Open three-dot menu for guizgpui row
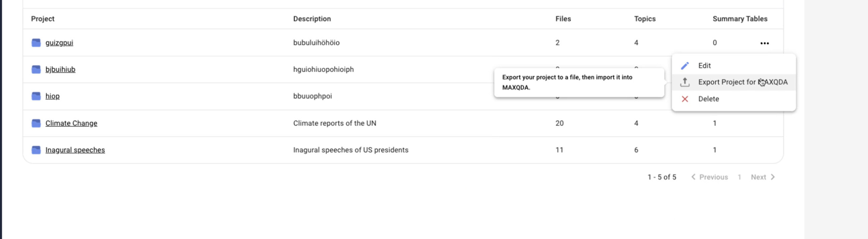 click(x=764, y=43)
